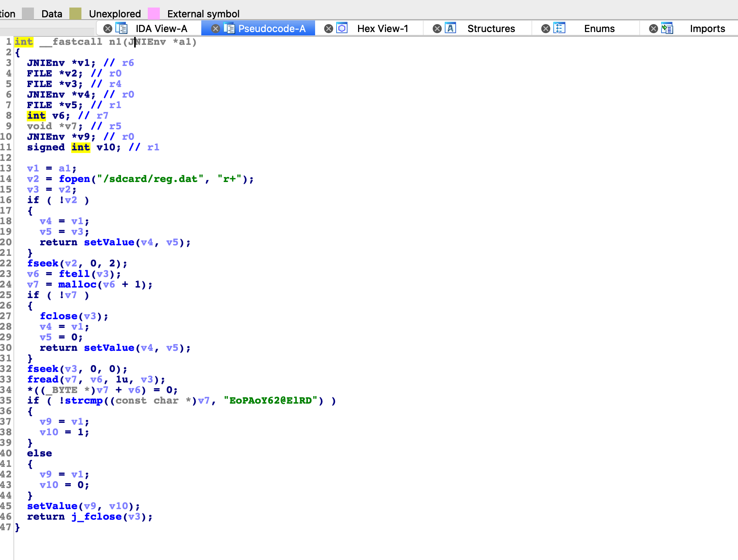
Task: Click the IDA View-A tab icon
Action: pos(122,29)
